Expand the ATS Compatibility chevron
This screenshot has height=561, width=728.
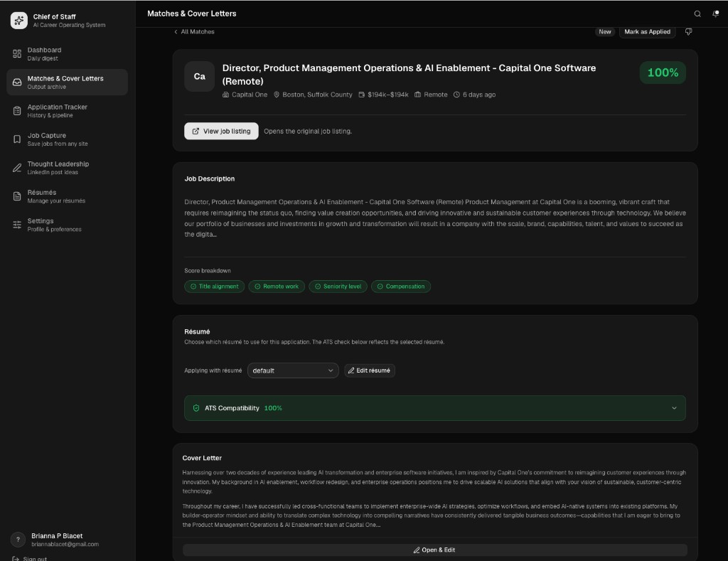(674, 408)
